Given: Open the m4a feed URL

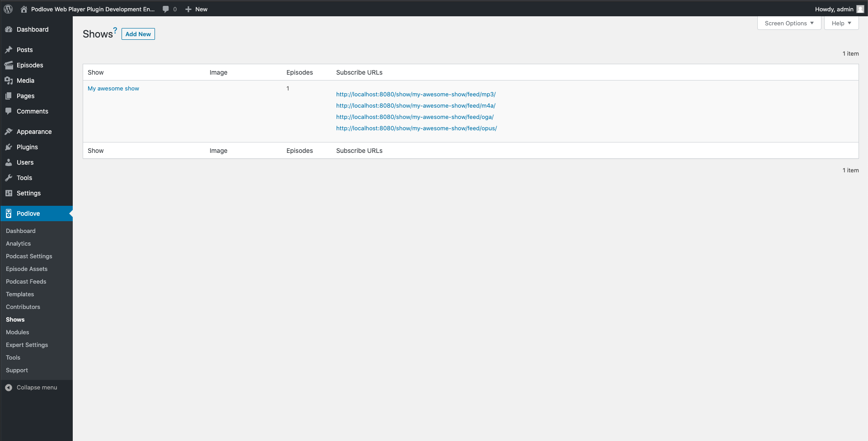Looking at the screenshot, I should tap(416, 105).
